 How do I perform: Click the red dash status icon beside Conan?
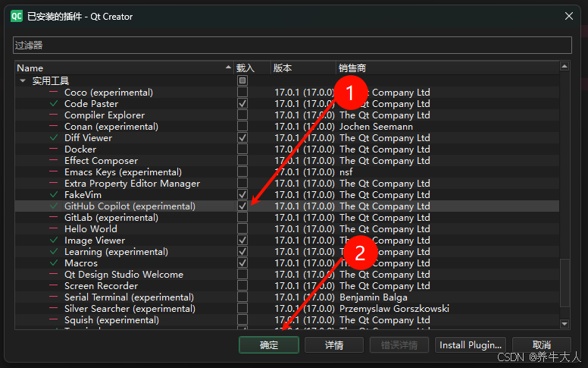coord(54,126)
